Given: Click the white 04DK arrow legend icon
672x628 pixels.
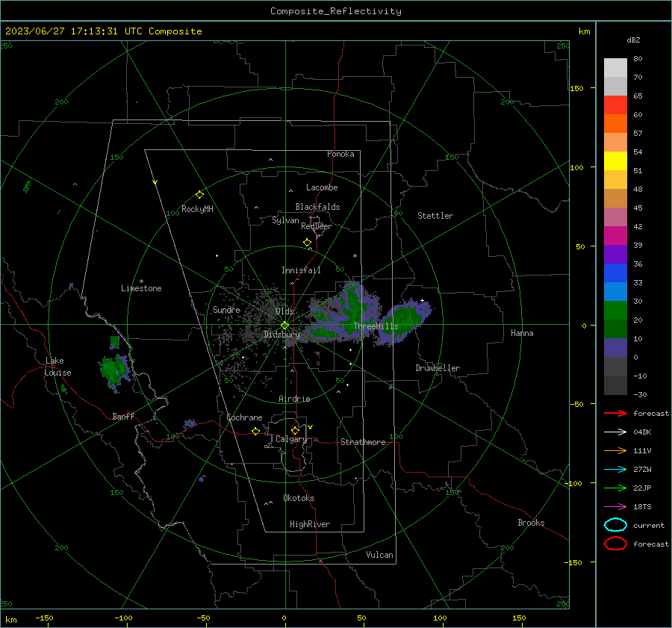Looking at the screenshot, I should coord(615,432).
